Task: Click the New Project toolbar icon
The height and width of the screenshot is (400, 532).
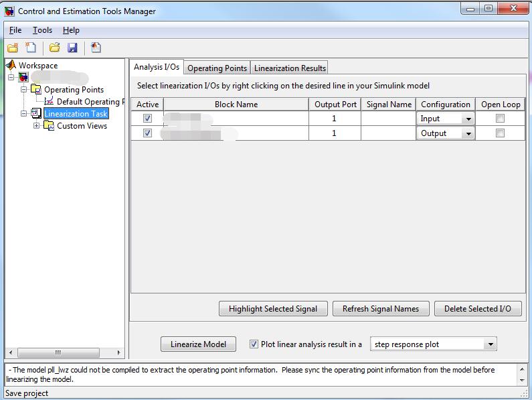Action: (x=13, y=48)
